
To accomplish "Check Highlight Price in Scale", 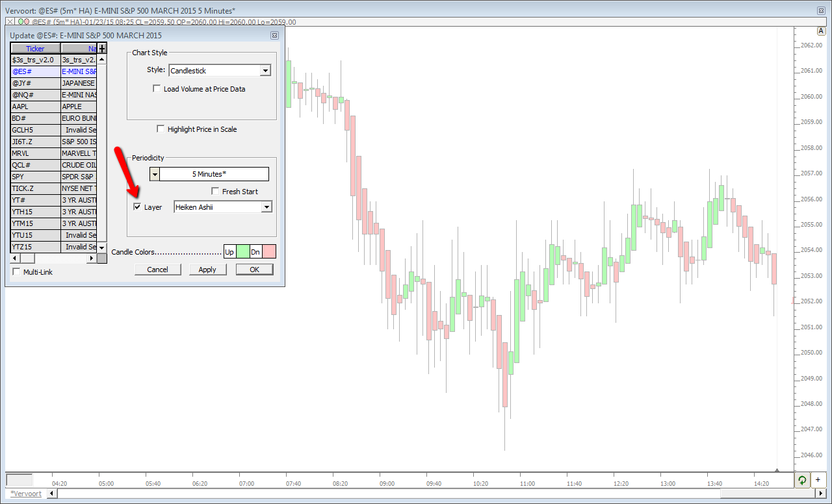I will 161,129.
